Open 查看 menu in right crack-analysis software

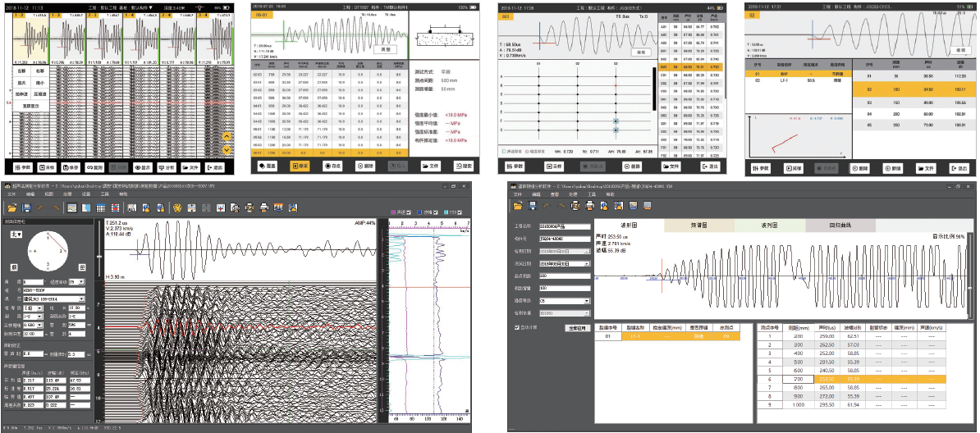pyautogui.click(x=554, y=194)
